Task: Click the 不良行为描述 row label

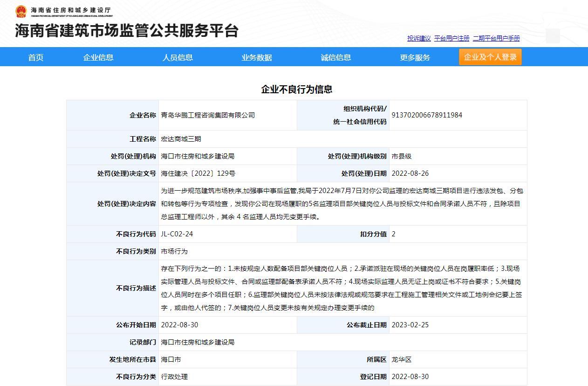Action: 136,288
